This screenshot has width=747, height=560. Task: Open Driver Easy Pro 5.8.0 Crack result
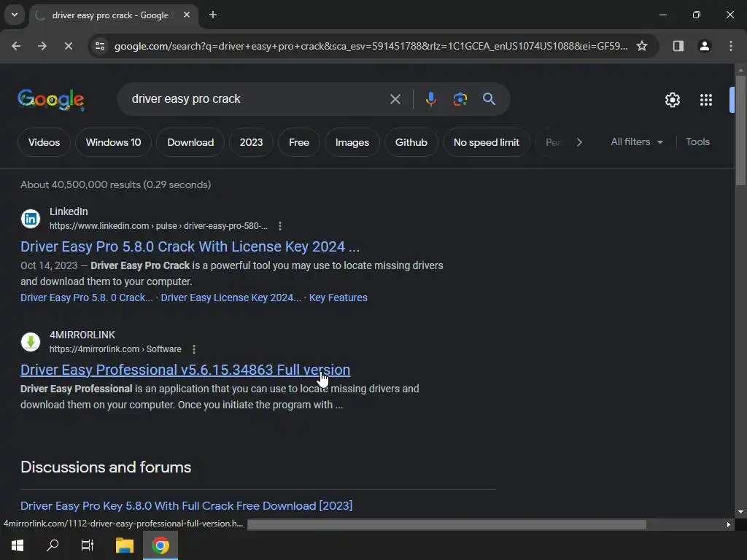click(x=190, y=246)
